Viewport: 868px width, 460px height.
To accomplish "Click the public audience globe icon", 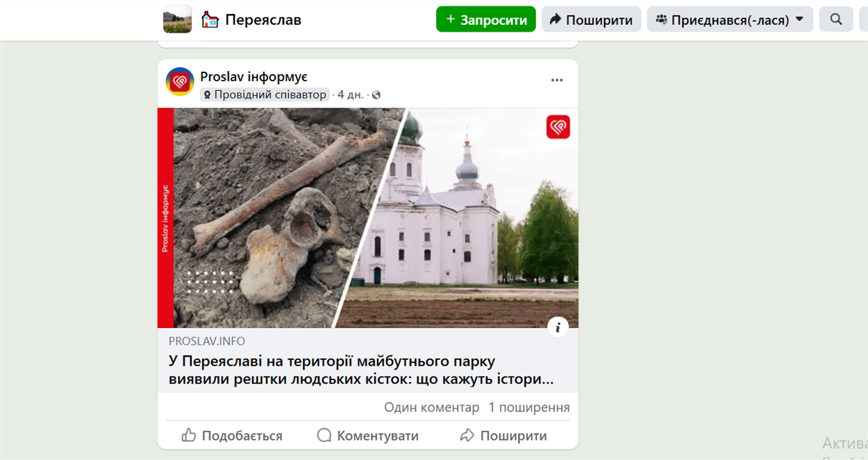I will [376, 95].
